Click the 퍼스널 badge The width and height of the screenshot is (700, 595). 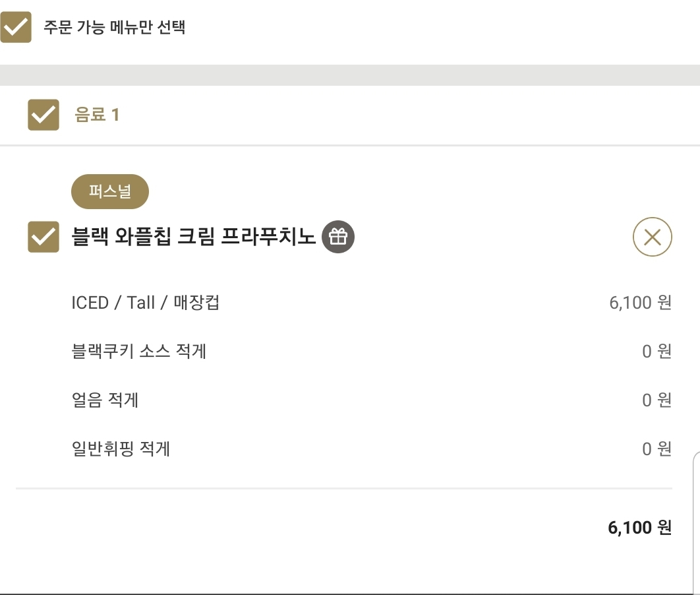110,192
